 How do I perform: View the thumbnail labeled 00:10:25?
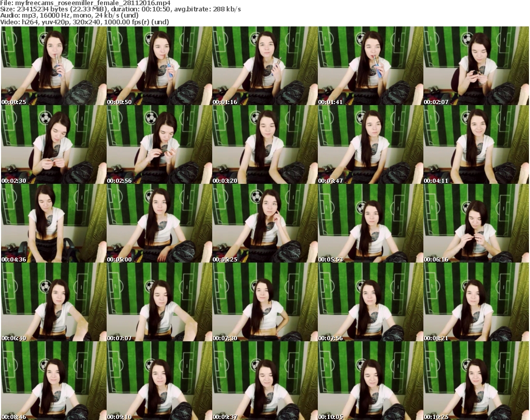pos(476,381)
